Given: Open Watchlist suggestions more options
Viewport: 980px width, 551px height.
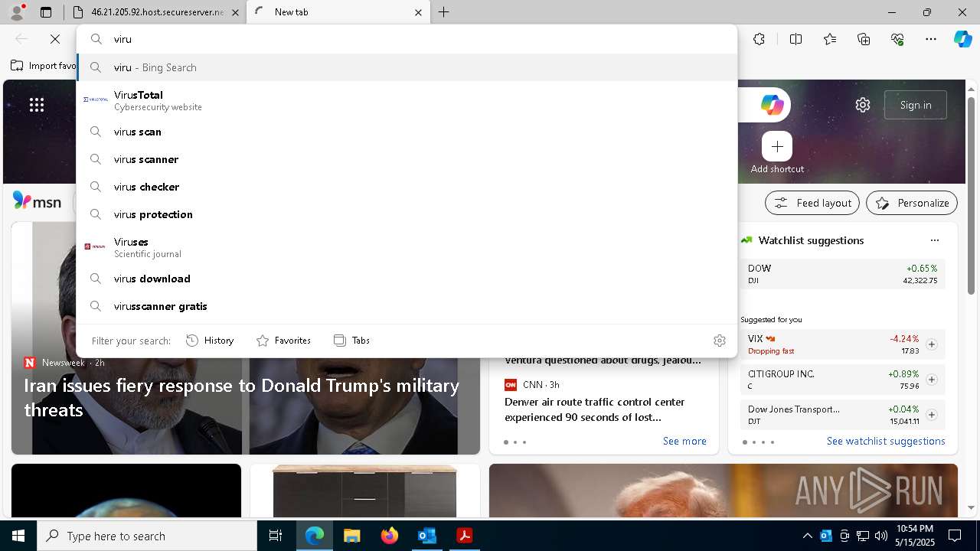Looking at the screenshot, I should tap(935, 240).
